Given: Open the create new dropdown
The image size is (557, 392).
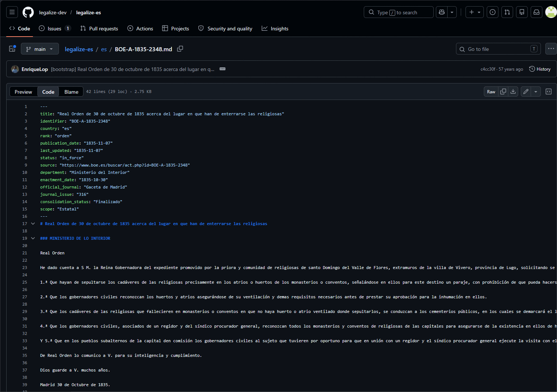Looking at the screenshot, I should pyautogui.click(x=475, y=12).
